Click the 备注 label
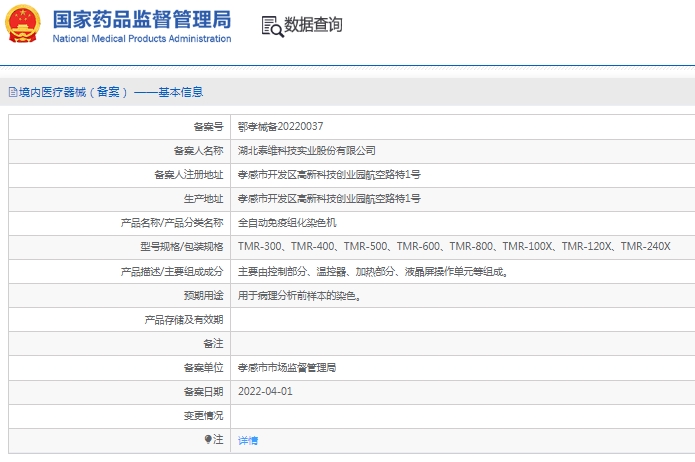695x462 pixels. coord(213,344)
